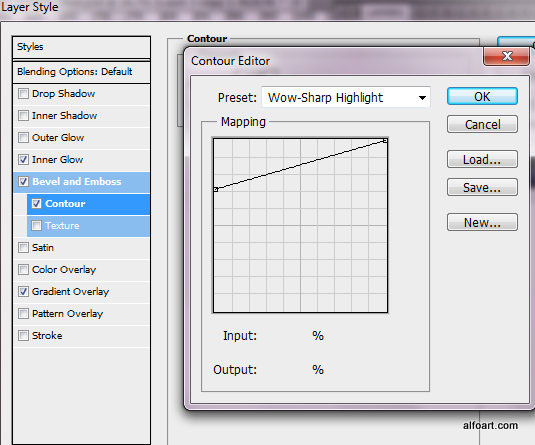The height and width of the screenshot is (445, 535).
Task: Select the left curve point on mapping graph
Action: (216, 189)
